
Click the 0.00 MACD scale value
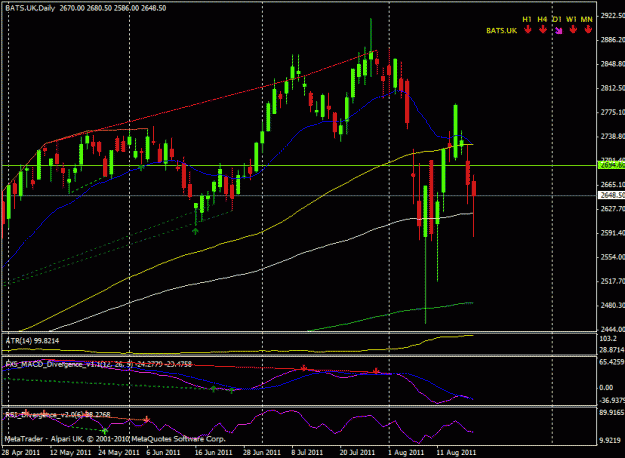pyautogui.click(x=606, y=387)
